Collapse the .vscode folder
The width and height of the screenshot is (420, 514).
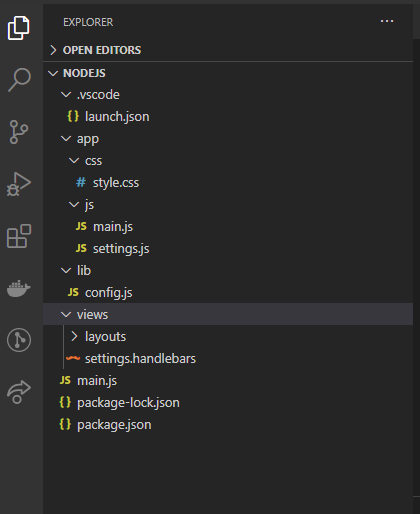pos(228,95)
